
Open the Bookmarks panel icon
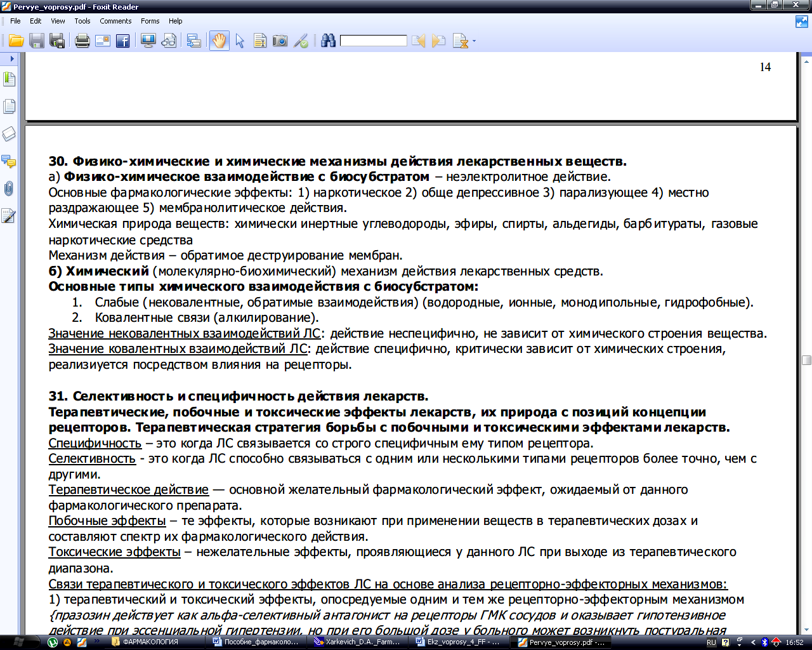(x=9, y=79)
